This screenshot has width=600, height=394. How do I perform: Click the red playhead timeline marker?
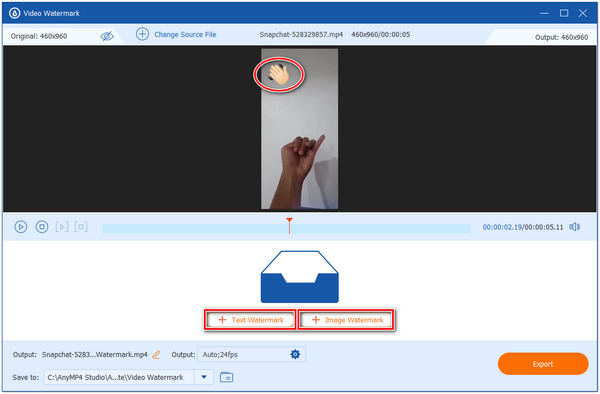pyautogui.click(x=289, y=226)
